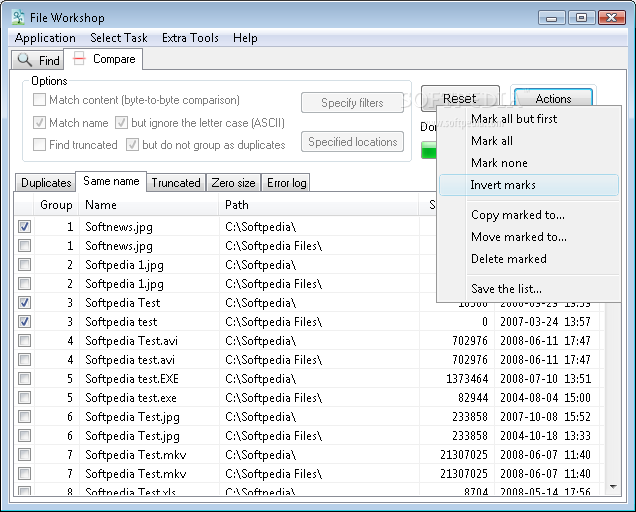Open the Help menu
The width and height of the screenshot is (636, 512).
[245, 38]
